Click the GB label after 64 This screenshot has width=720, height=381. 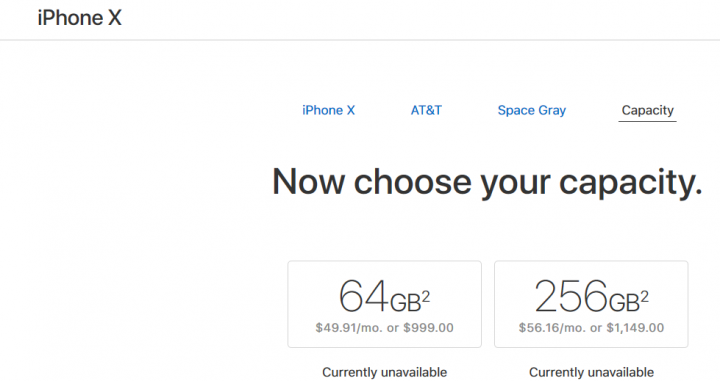pos(405,303)
